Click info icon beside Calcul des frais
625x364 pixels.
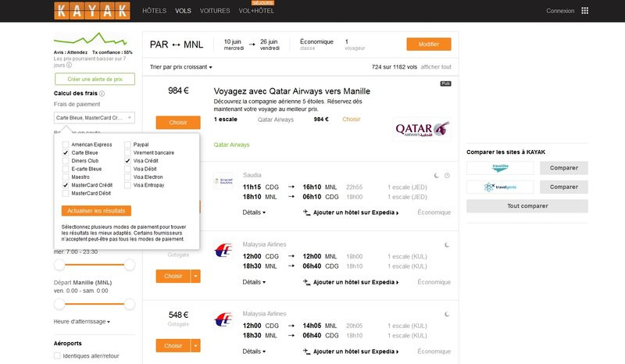coord(102,94)
